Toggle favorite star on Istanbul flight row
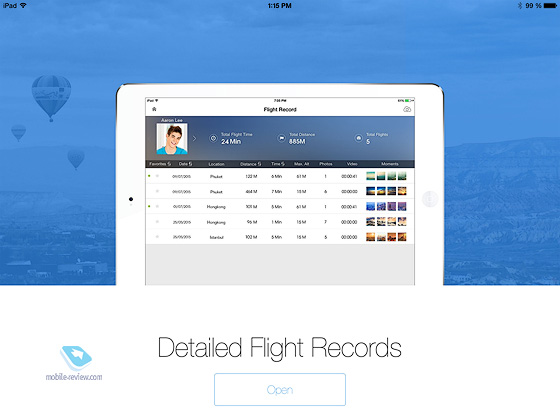Image resolution: width=560 pixels, height=420 pixels. click(157, 237)
